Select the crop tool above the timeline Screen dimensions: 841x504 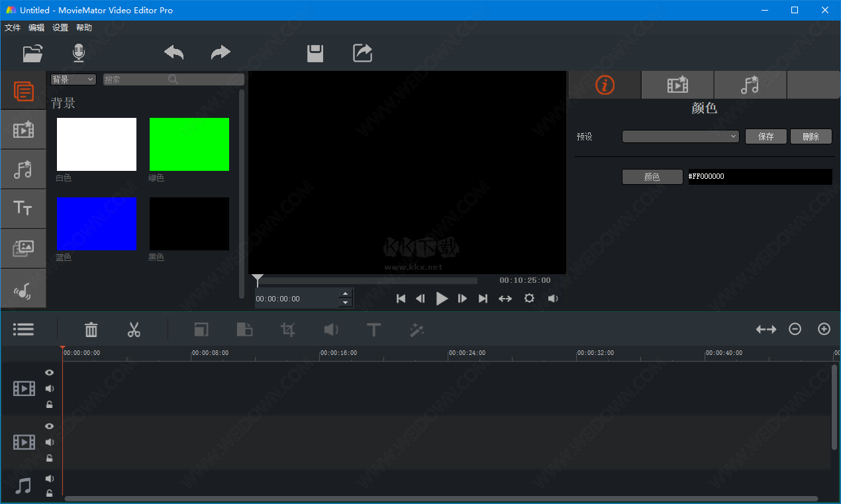(287, 329)
